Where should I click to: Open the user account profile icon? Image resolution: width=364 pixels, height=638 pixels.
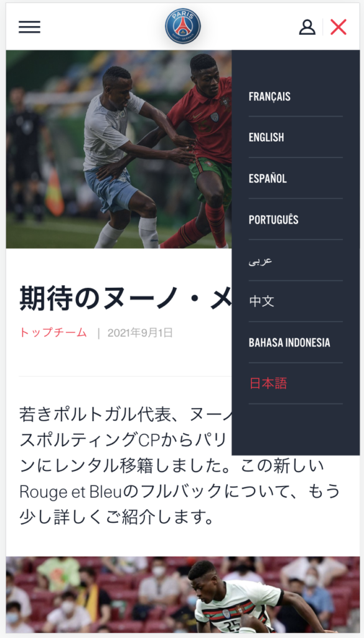(307, 27)
